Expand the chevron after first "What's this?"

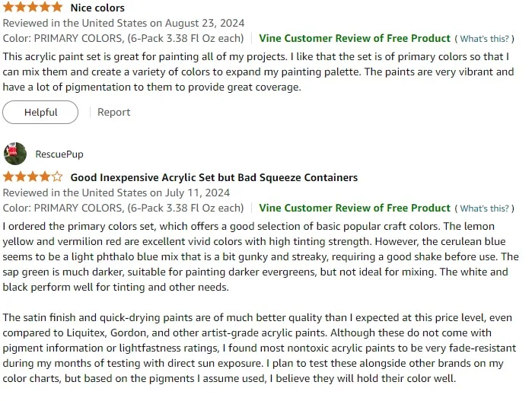click(x=514, y=39)
